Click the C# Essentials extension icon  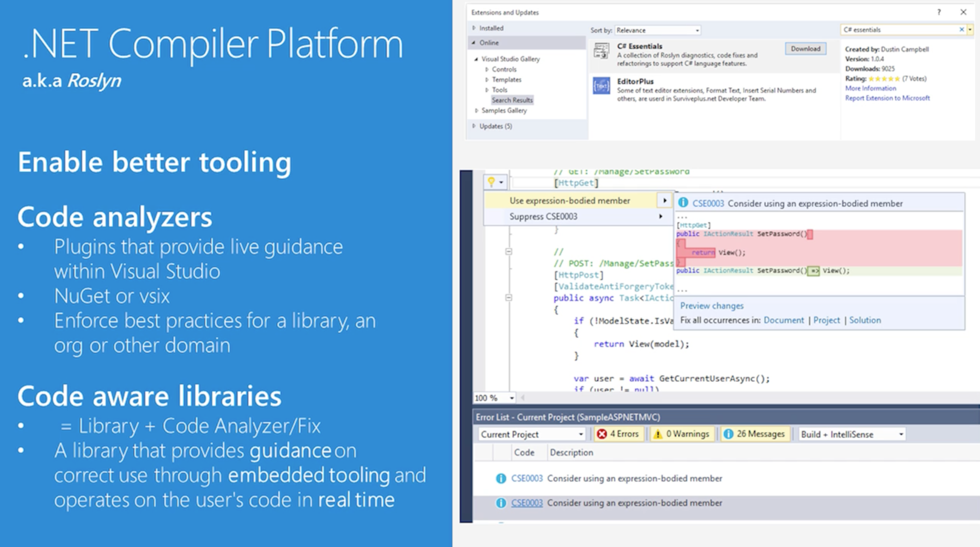click(x=601, y=51)
